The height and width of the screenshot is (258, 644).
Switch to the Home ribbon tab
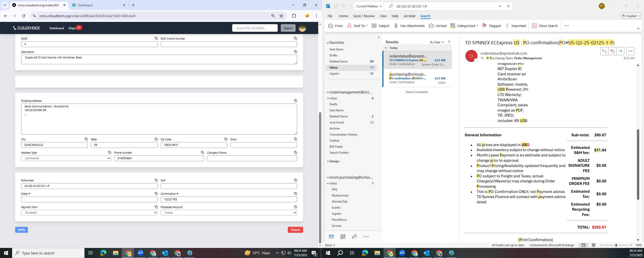pyautogui.click(x=343, y=16)
